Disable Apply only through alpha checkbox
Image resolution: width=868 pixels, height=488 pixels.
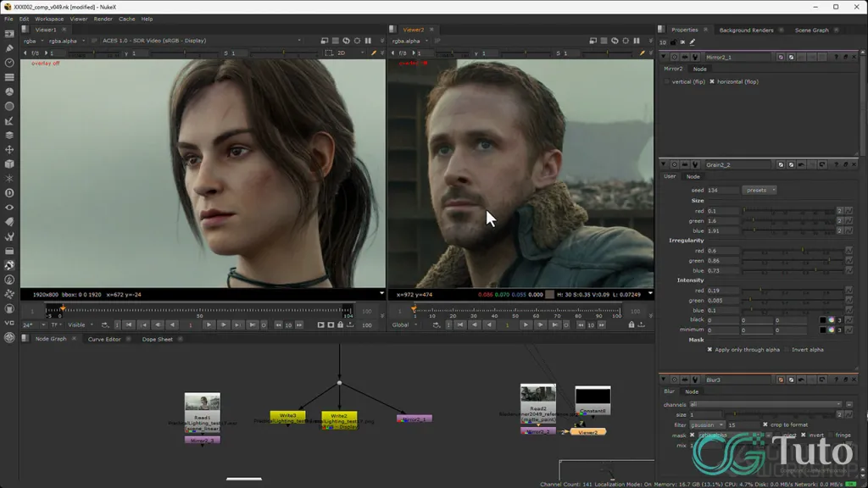tap(710, 349)
